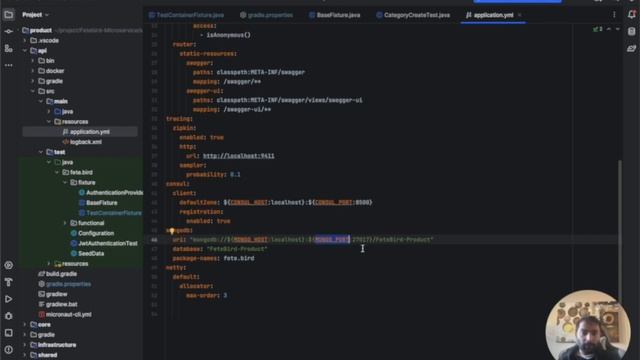Image resolution: width=640 pixels, height=360 pixels.
Task: Open JwtAuthenticationTest in tree
Action: click(x=108, y=244)
